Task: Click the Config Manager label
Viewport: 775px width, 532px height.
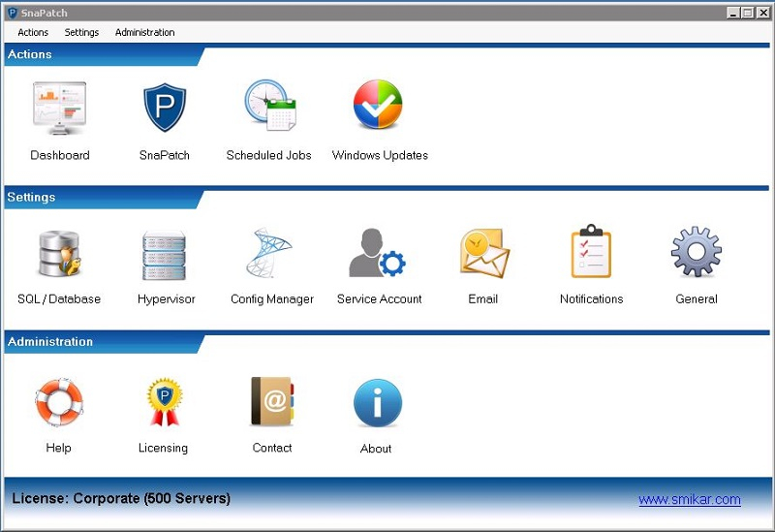Action: [272, 299]
